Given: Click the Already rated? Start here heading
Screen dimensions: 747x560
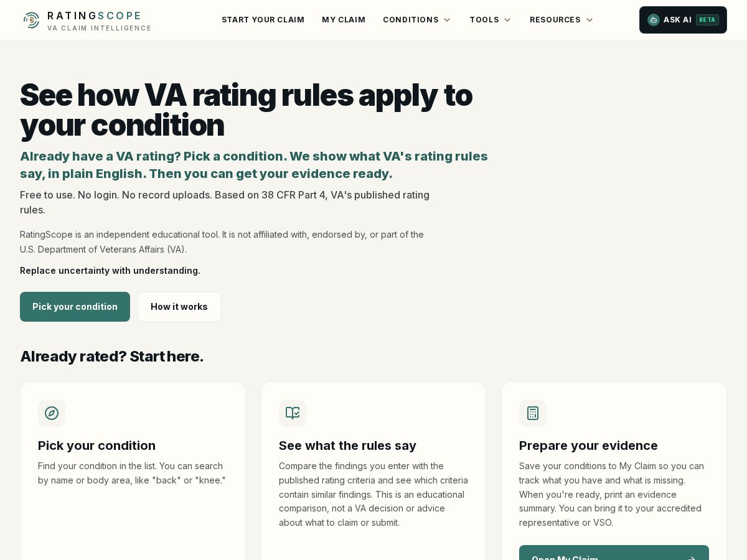Looking at the screenshot, I should pyautogui.click(x=112, y=357).
